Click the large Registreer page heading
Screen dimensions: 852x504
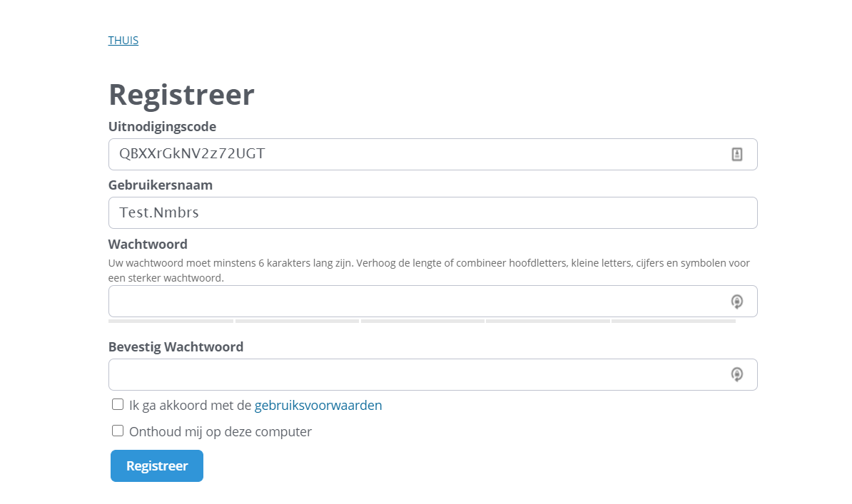[x=181, y=95]
